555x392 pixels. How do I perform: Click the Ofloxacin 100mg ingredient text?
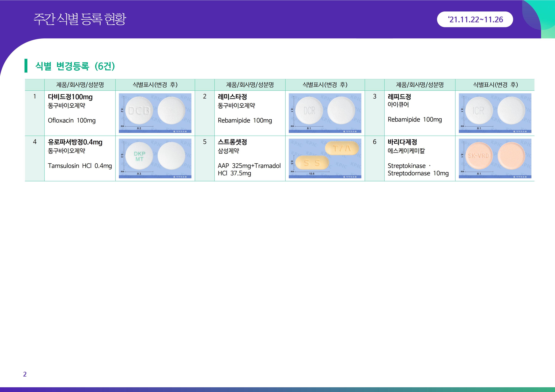pyautogui.click(x=72, y=120)
